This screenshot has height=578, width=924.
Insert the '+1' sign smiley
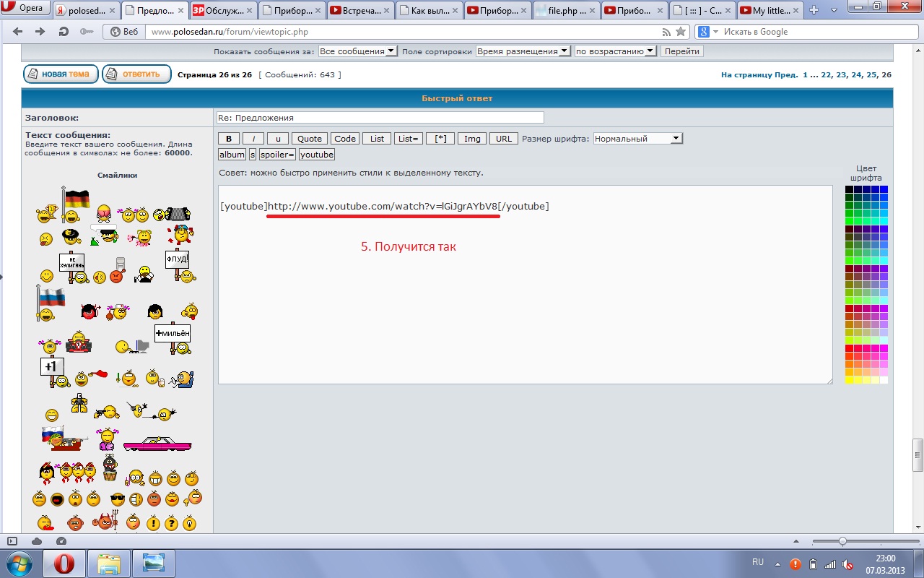click(53, 370)
